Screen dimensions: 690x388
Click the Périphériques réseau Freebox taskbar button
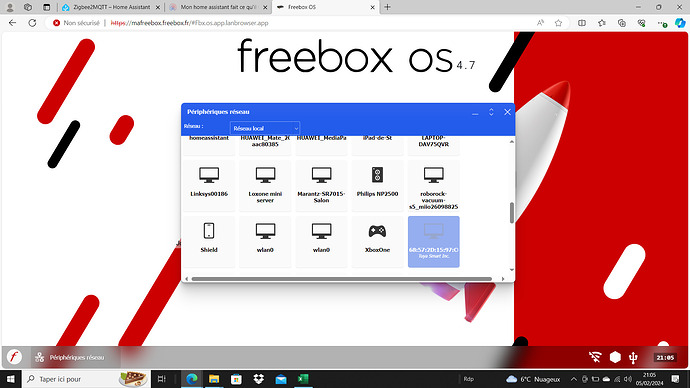point(70,357)
